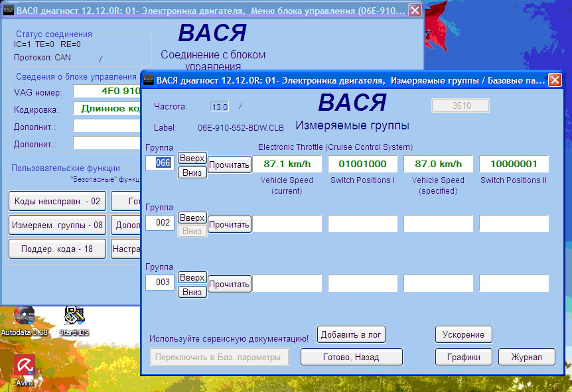Screen dimensions: 572x392
Task: Click Вниз for group 003
Action: click(192, 292)
